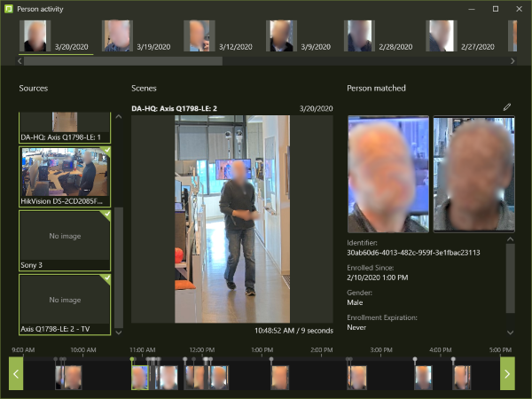Click the Enrollment Expiration value Never
The height and width of the screenshot is (399, 532).
pos(356,327)
